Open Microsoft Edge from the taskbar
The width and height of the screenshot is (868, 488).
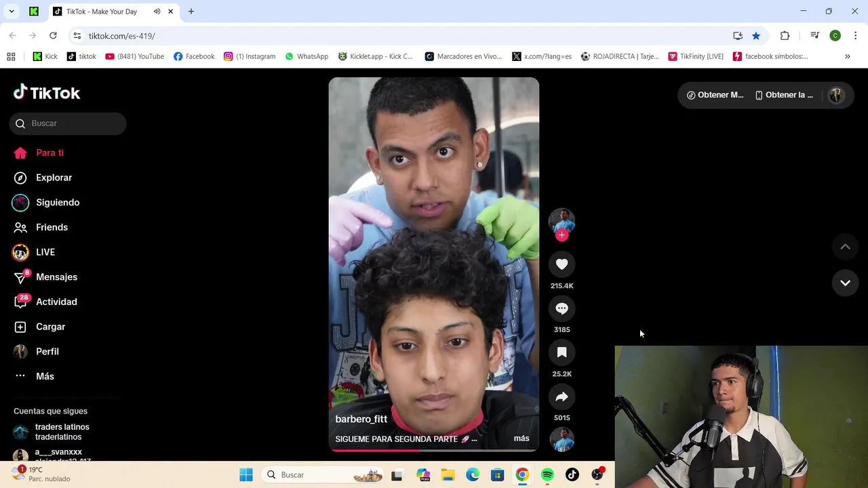pyautogui.click(x=472, y=475)
